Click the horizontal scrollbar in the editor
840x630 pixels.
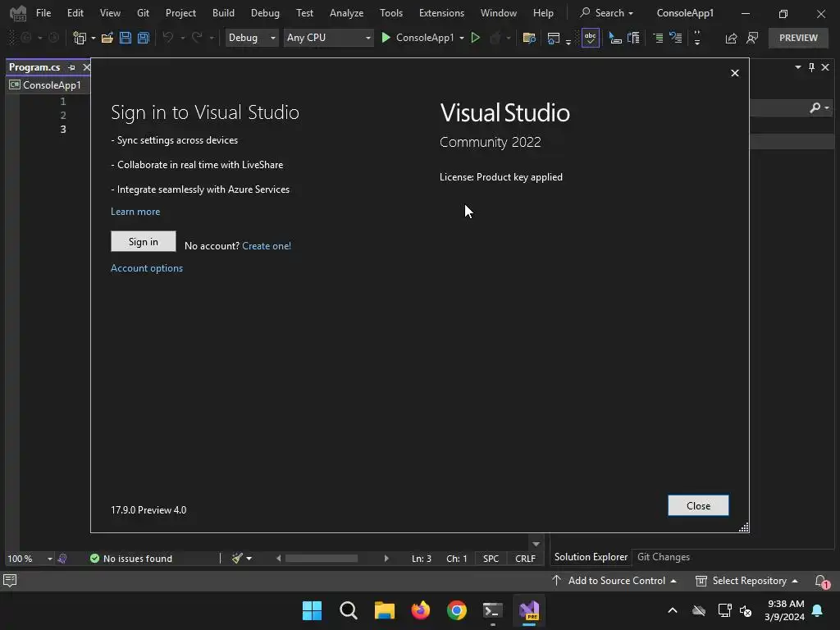coord(322,559)
